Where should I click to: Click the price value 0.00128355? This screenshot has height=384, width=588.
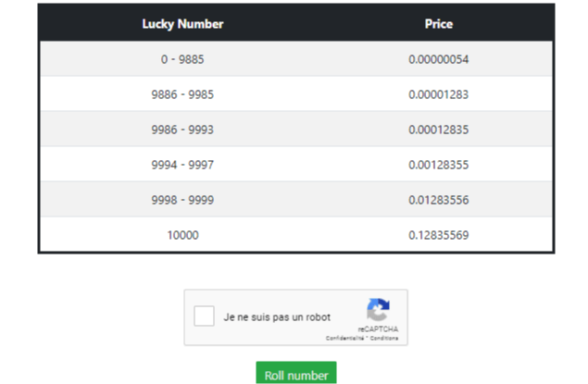tap(439, 165)
